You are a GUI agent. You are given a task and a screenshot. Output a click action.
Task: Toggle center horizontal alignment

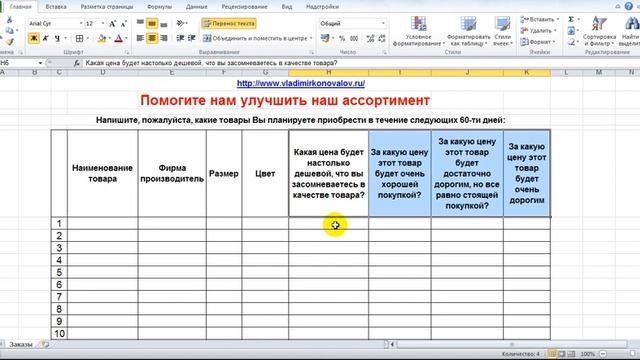click(152, 38)
